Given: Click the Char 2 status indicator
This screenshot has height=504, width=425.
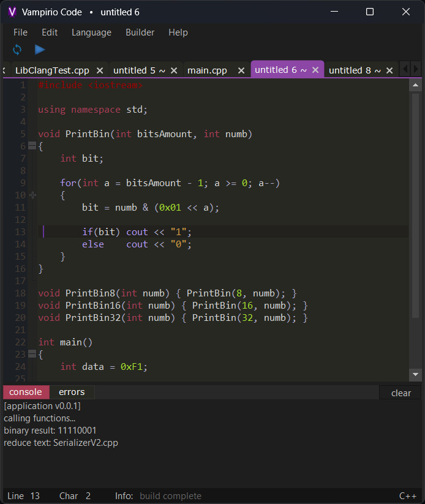Looking at the screenshot, I should 75,496.
